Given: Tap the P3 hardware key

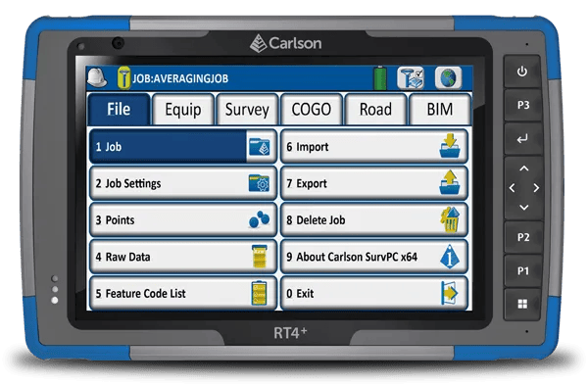Looking at the screenshot, I should (x=523, y=105).
